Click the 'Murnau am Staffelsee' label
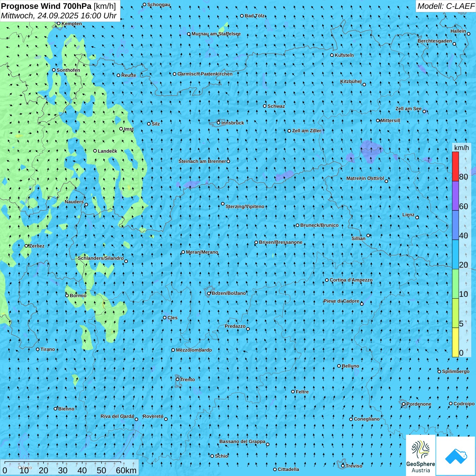 click(216, 34)
